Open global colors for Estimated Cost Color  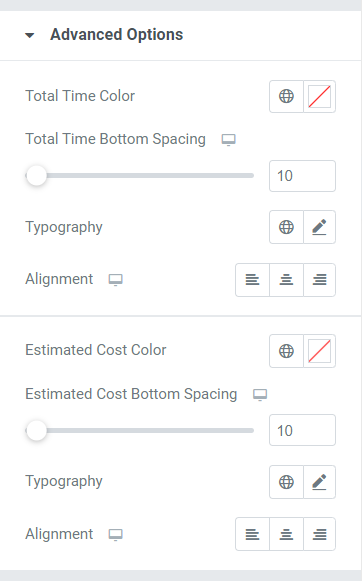(286, 351)
